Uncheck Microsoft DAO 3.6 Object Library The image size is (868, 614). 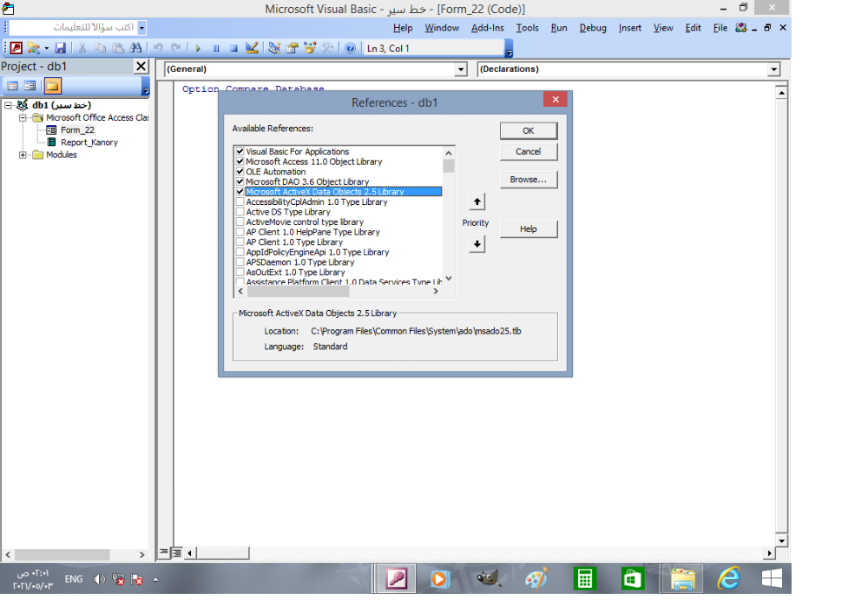pos(240,181)
